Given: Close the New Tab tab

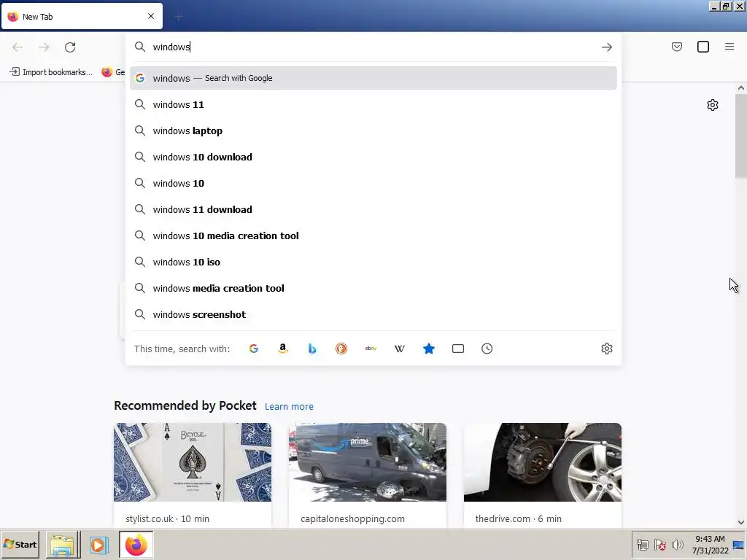Looking at the screenshot, I should pyautogui.click(x=151, y=16).
